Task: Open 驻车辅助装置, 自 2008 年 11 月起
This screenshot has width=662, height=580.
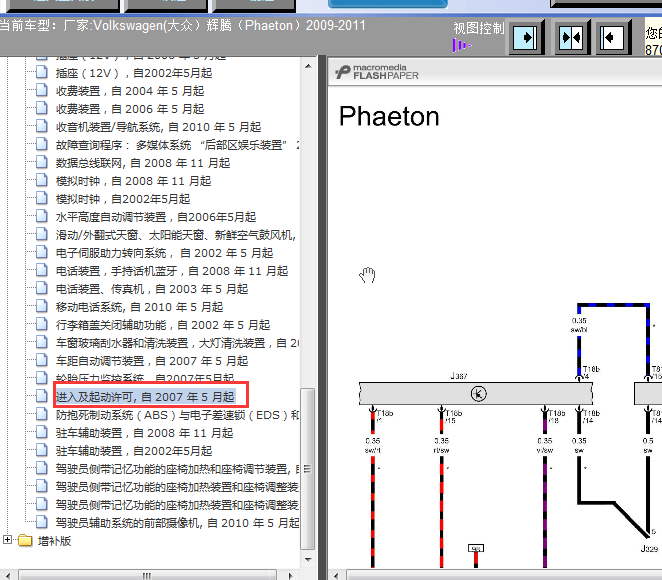Action: click(x=144, y=433)
